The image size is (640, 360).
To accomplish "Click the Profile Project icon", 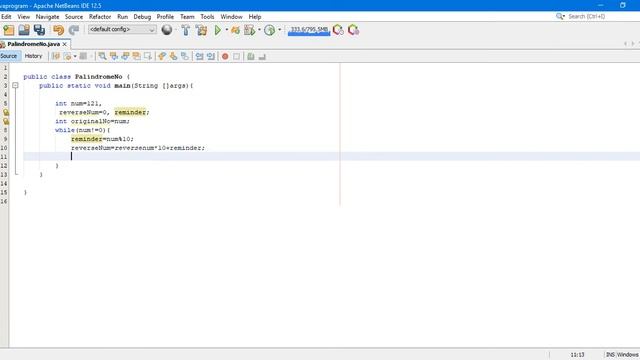I will [x=249, y=30].
